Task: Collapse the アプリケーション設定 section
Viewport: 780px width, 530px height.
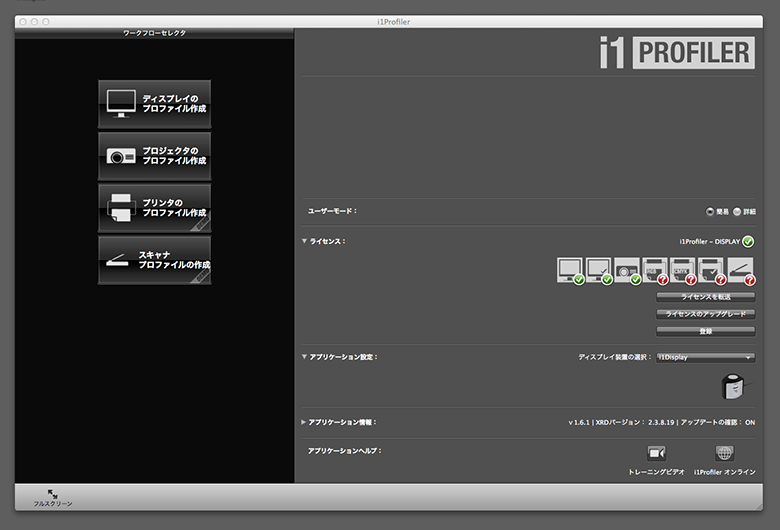Action: coord(304,357)
